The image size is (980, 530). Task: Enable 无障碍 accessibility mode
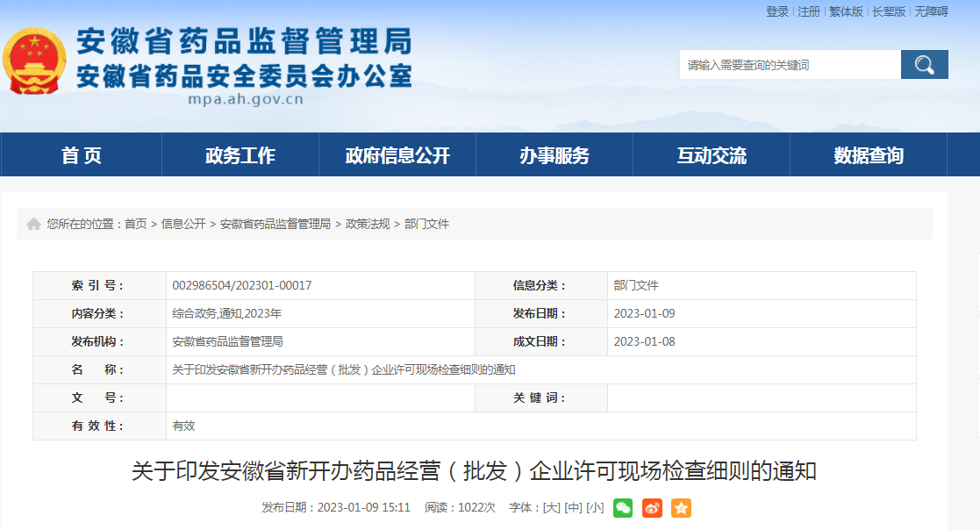coord(933,12)
